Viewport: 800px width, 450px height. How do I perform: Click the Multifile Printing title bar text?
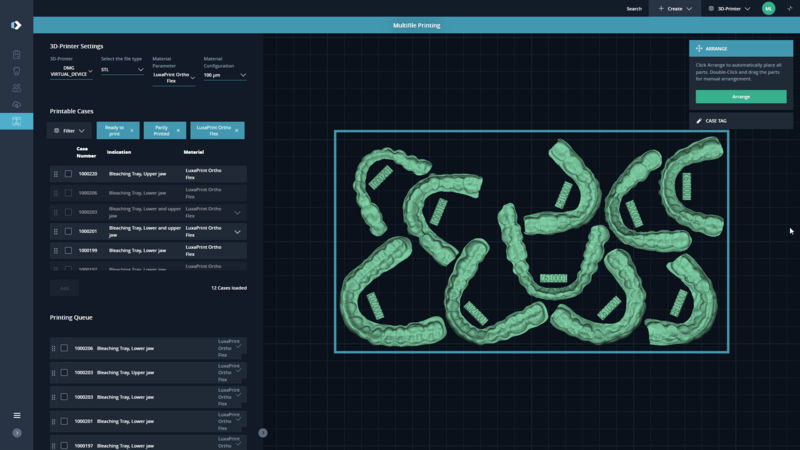[x=416, y=25]
